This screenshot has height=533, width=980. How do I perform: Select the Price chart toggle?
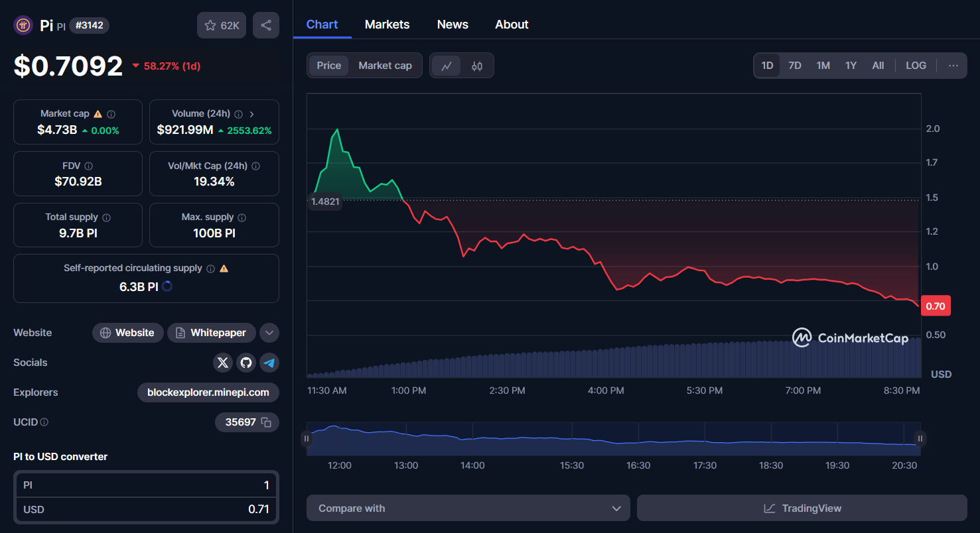pyautogui.click(x=328, y=65)
